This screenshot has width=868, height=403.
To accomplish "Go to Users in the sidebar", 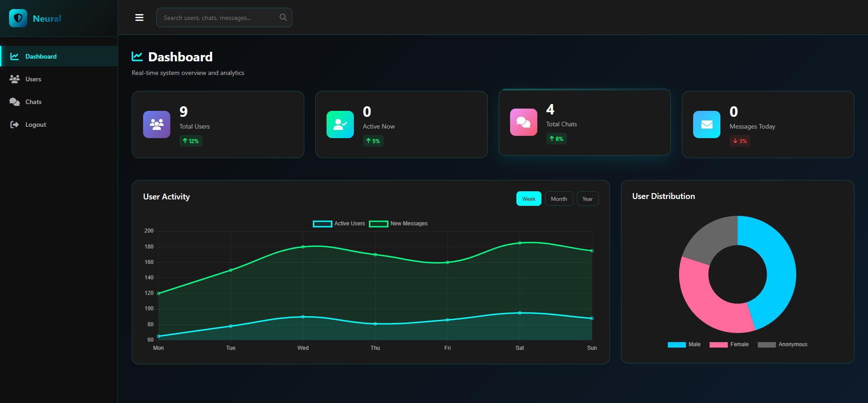I will click(x=59, y=79).
